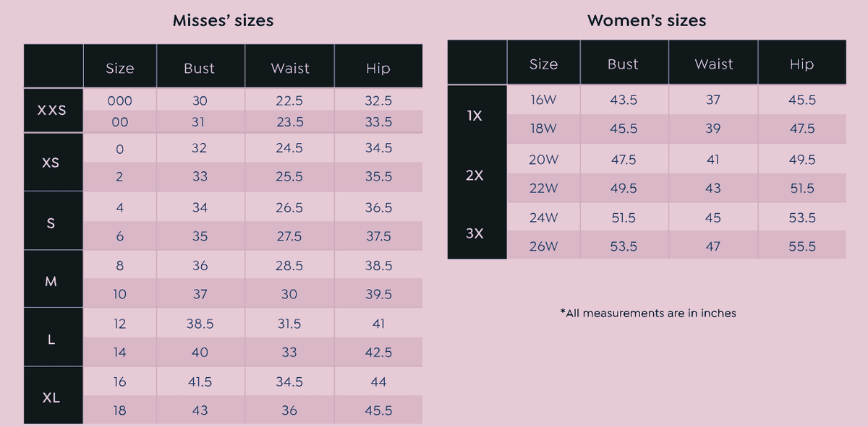Image resolution: width=868 pixels, height=427 pixels.
Task: Select the 16W size cell
Action: (x=542, y=100)
